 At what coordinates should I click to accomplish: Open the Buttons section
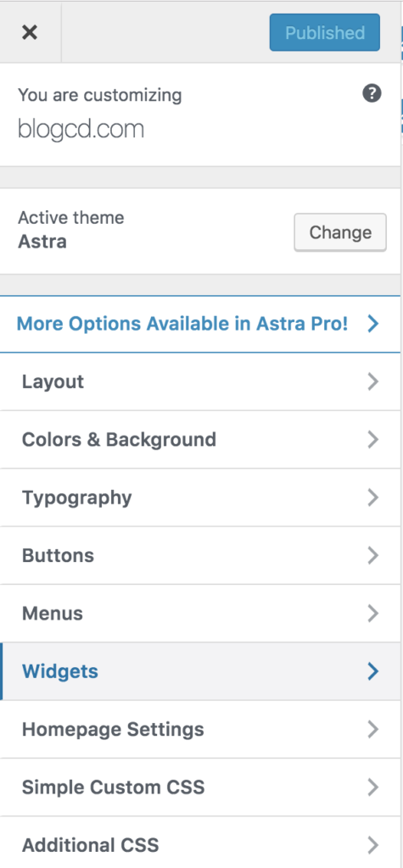[x=199, y=556]
